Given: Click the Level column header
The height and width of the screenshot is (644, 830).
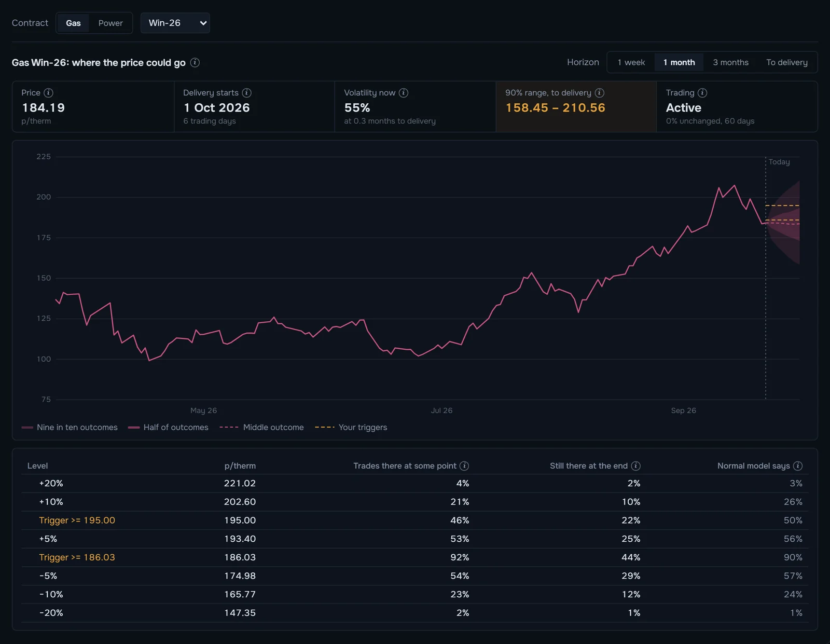Looking at the screenshot, I should click(37, 466).
